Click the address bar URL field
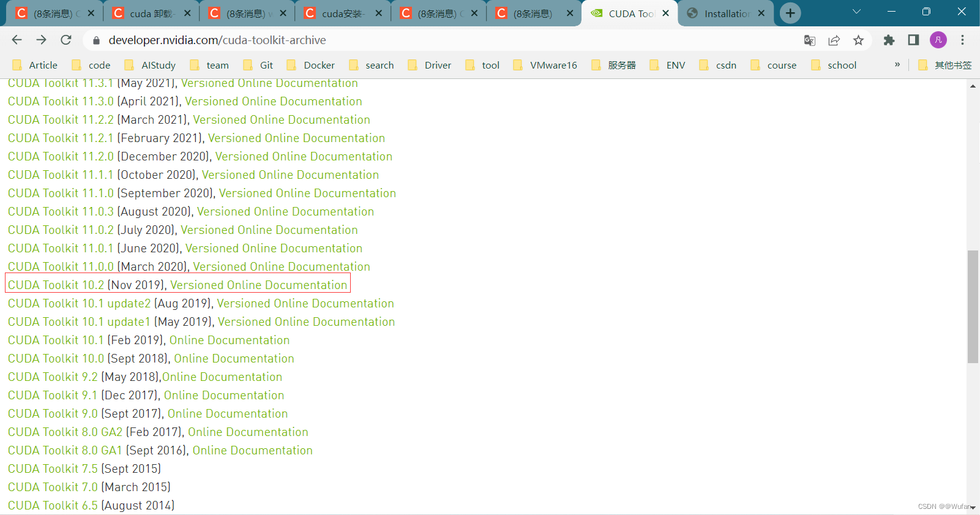Screen dimensions: 980x515 pyautogui.click(x=447, y=40)
